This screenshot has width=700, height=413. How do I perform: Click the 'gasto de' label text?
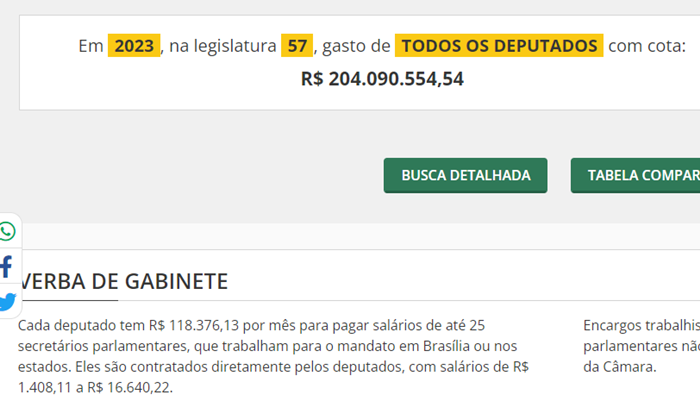point(356,45)
